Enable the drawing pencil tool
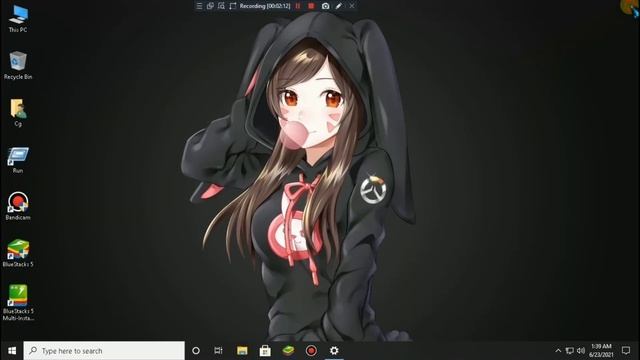 [339, 6]
